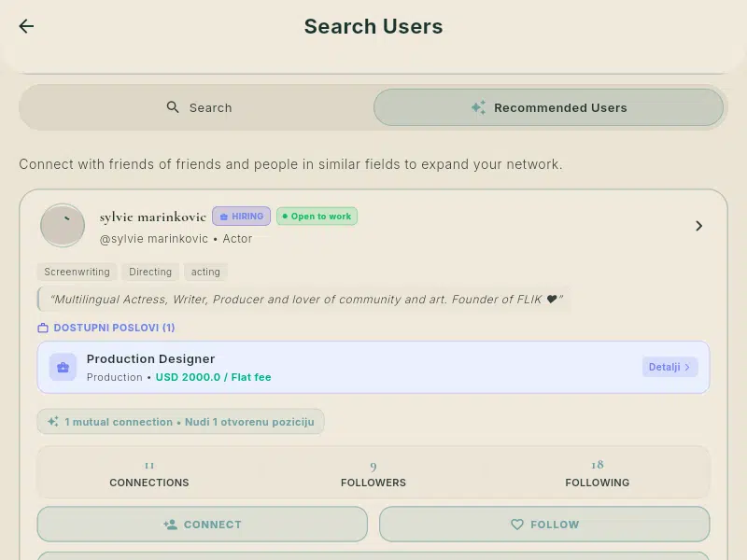Click the FOLLOW button
Image resolution: width=747 pixels, height=560 pixels.
544,525
